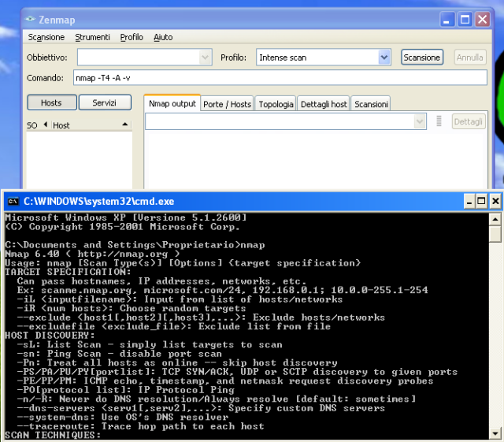504x442 pixels.
Task: Click the SO column header
Action: pos(32,125)
